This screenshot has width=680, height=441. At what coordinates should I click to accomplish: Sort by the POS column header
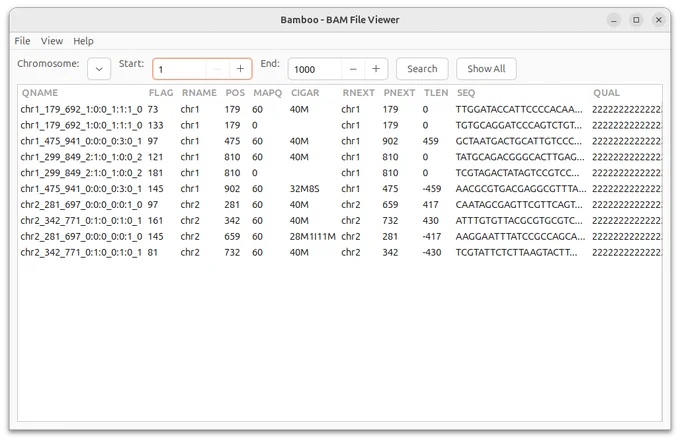pos(235,93)
